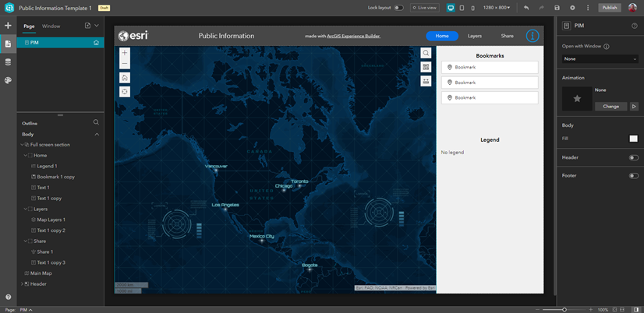
Task: Switch to tablet device preview
Action: (x=462, y=8)
